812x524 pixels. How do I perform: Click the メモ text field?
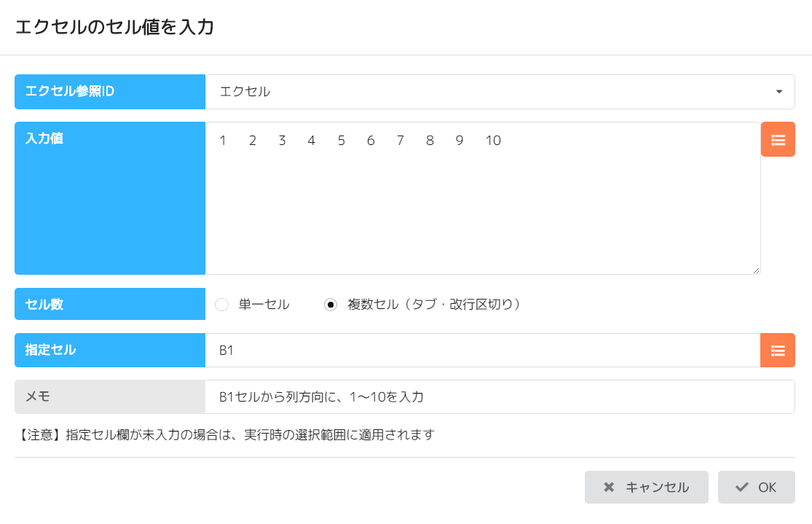tap(499, 397)
